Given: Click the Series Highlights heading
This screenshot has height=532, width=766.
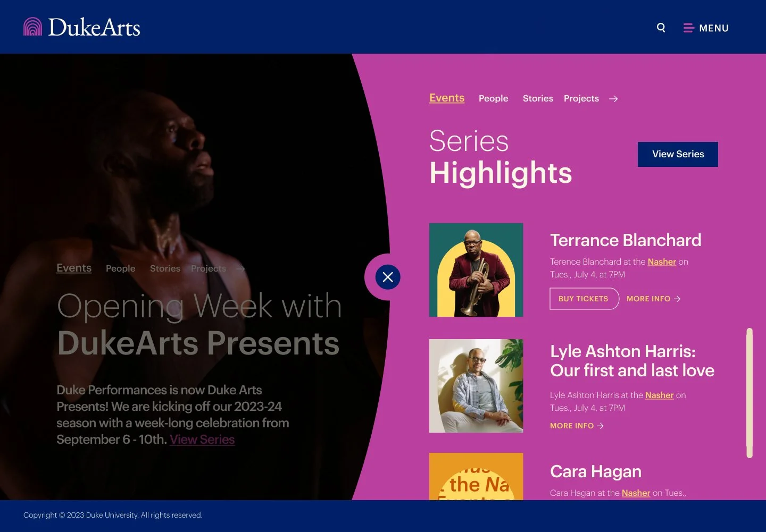Looking at the screenshot, I should click(501, 157).
